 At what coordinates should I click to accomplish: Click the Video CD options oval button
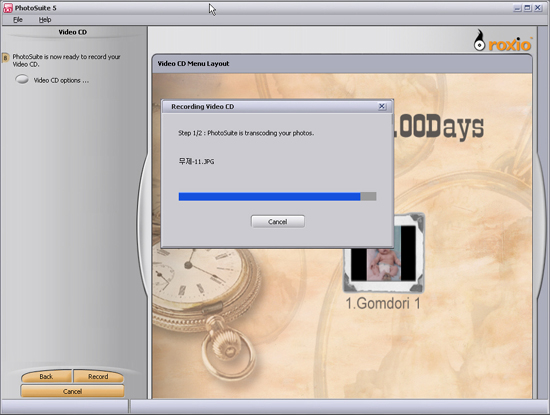click(22, 79)
